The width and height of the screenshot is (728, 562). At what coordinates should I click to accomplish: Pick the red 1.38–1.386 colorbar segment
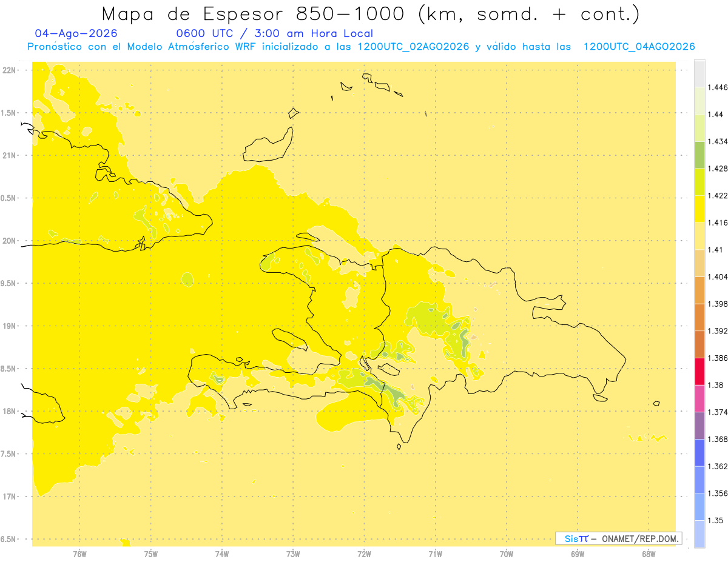[699, 372]
